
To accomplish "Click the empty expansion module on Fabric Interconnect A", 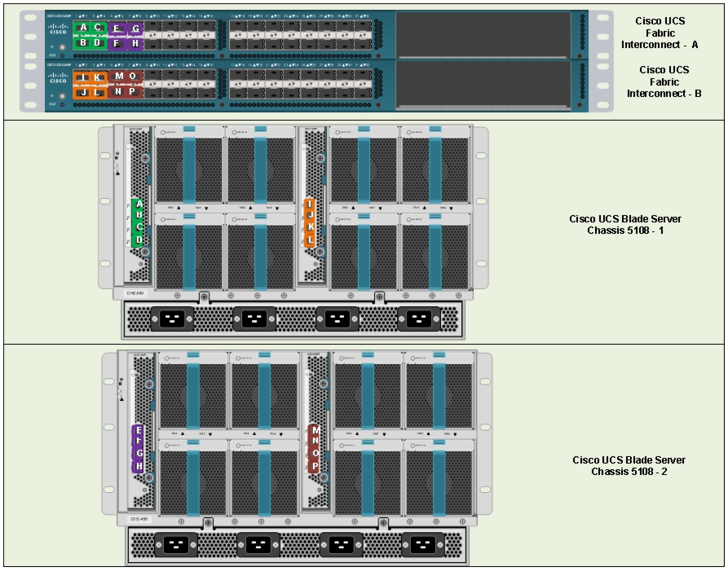I will coord(483,35).
